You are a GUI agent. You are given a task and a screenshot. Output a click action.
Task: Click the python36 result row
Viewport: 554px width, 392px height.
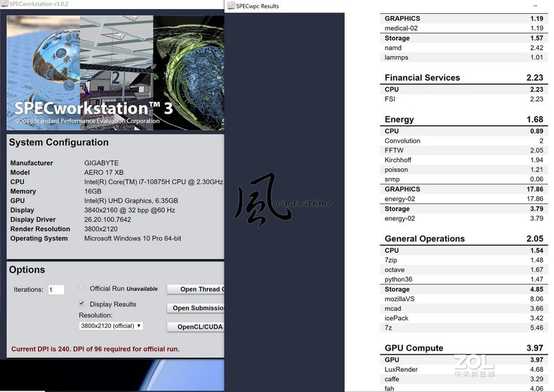pyautogui.click(x=464, y=279)
